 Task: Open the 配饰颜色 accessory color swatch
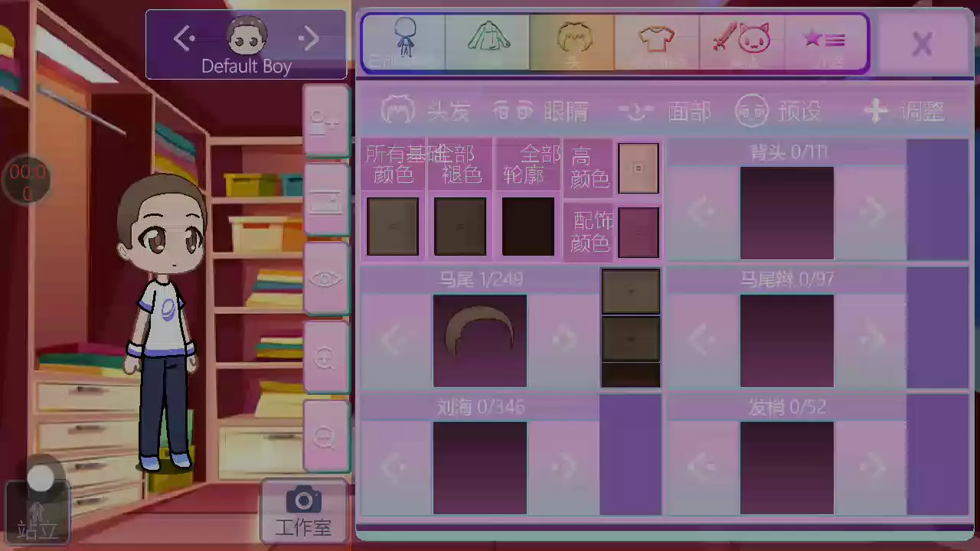pos(638,232)
